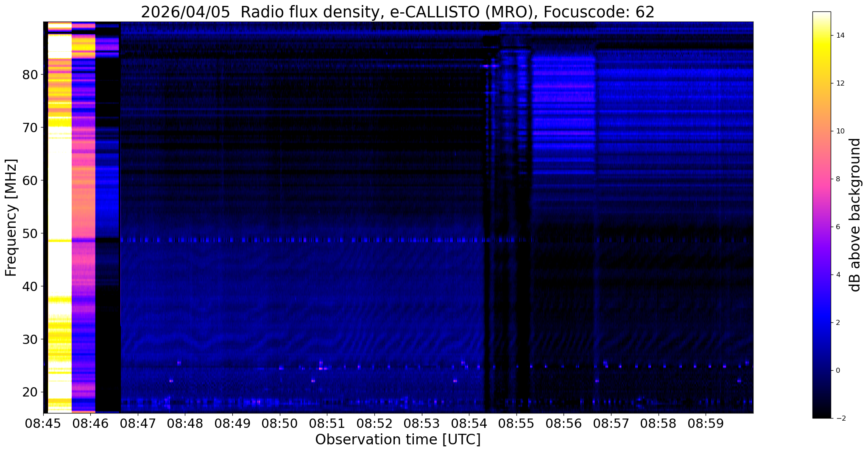868x452 pixels.
Task: Click the 'Frequency [MHz]' y-axis label
Action: (11, 218)
